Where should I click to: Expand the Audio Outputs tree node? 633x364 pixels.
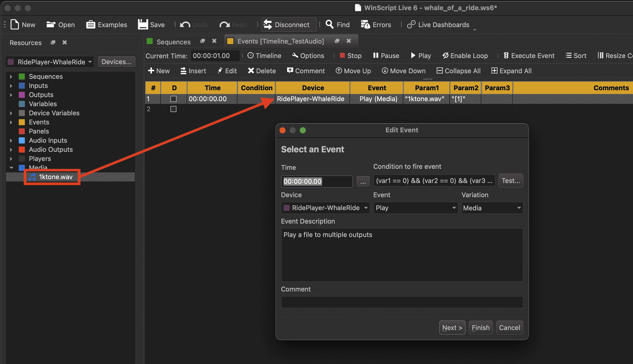coord(11,150)
